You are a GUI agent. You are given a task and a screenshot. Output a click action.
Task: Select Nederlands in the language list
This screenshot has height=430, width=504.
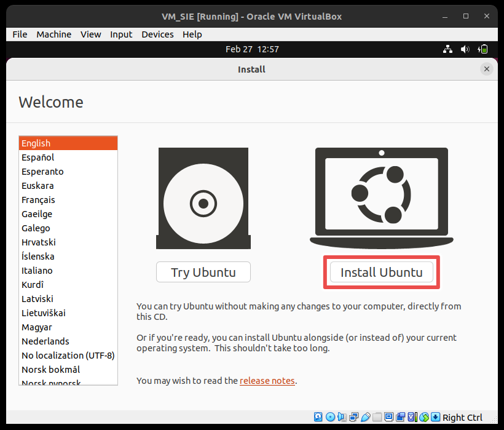tap(68, 341)
